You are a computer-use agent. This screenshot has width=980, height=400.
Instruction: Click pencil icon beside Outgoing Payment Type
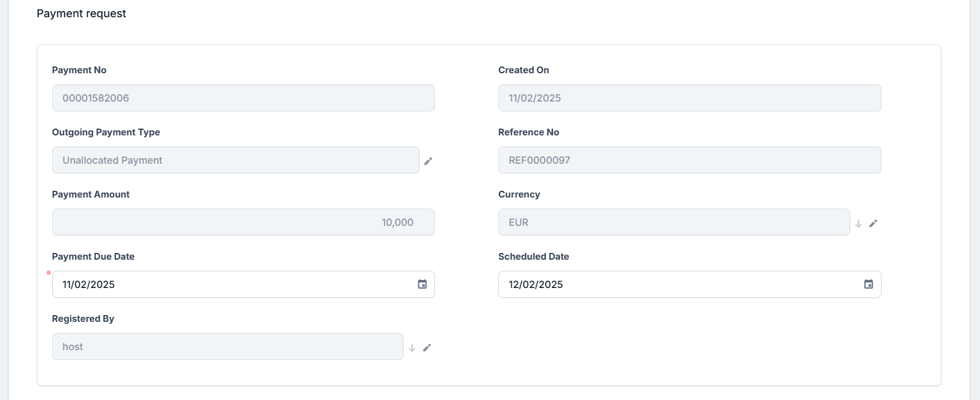pos(428,161)
